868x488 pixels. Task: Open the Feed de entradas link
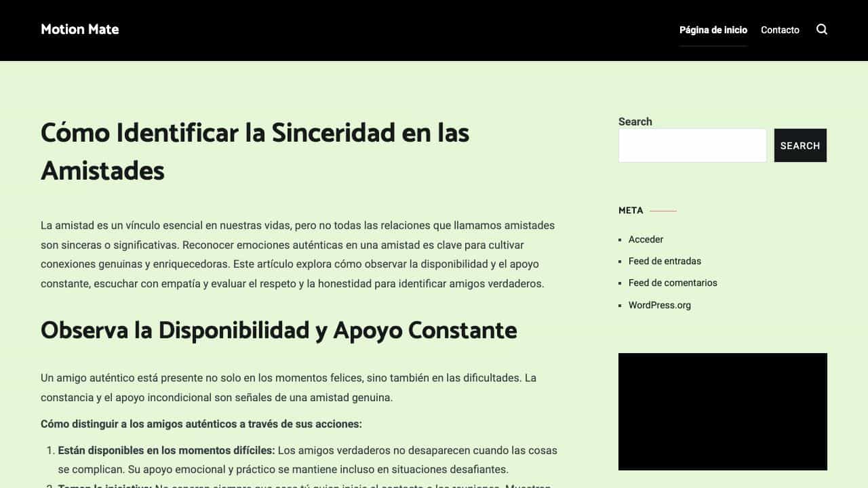[665, 261]
